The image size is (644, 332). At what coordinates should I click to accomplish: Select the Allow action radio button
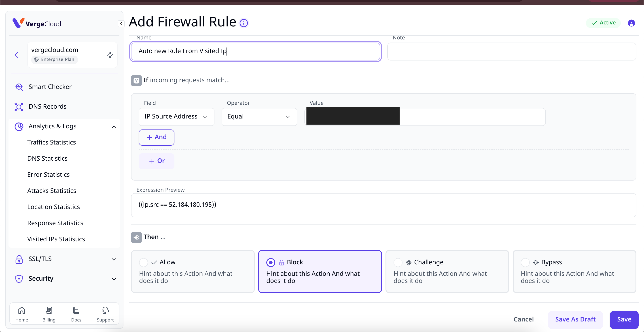coord(144,262)
